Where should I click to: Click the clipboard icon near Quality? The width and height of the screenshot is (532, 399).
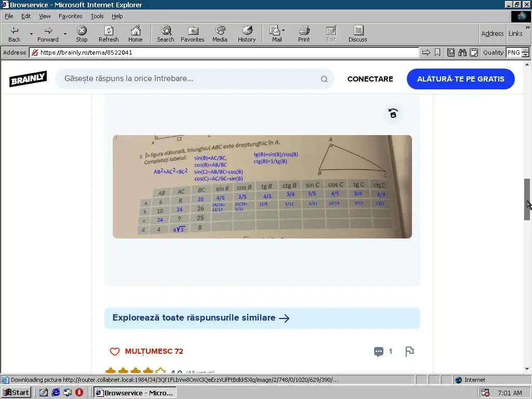click(x=474, y=52)
